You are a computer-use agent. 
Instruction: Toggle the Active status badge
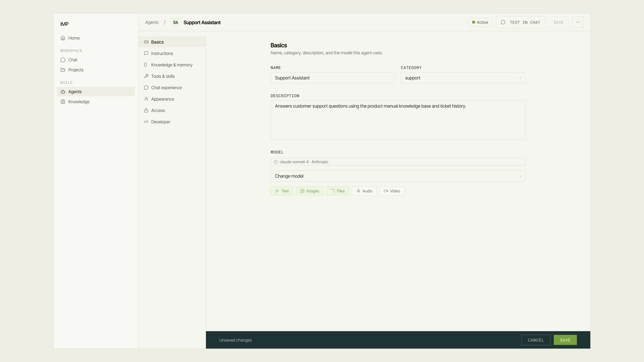click(480, 22)
